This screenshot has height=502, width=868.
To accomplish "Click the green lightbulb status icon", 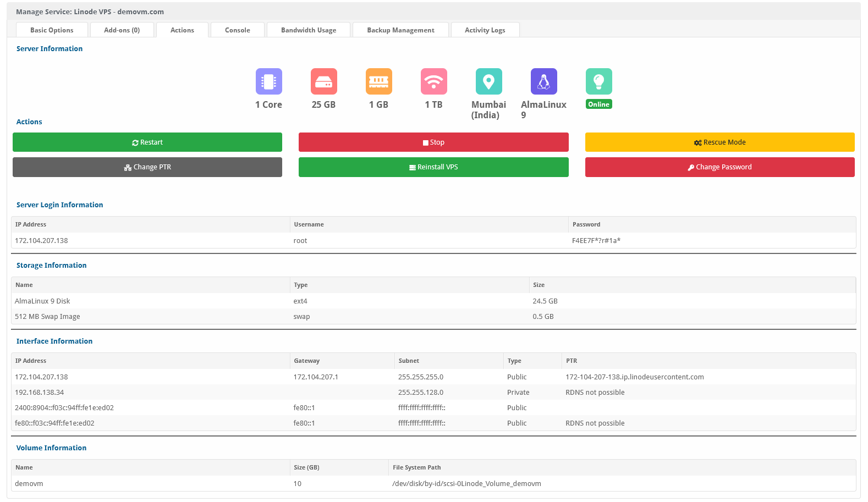I will point(598,81).
